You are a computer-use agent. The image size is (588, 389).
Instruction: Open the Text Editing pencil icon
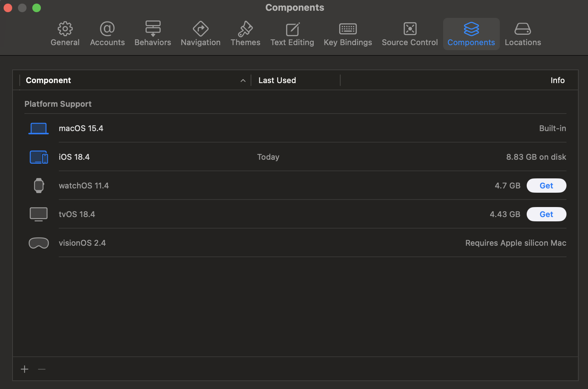pyautogui.click(x=292, y=29)
